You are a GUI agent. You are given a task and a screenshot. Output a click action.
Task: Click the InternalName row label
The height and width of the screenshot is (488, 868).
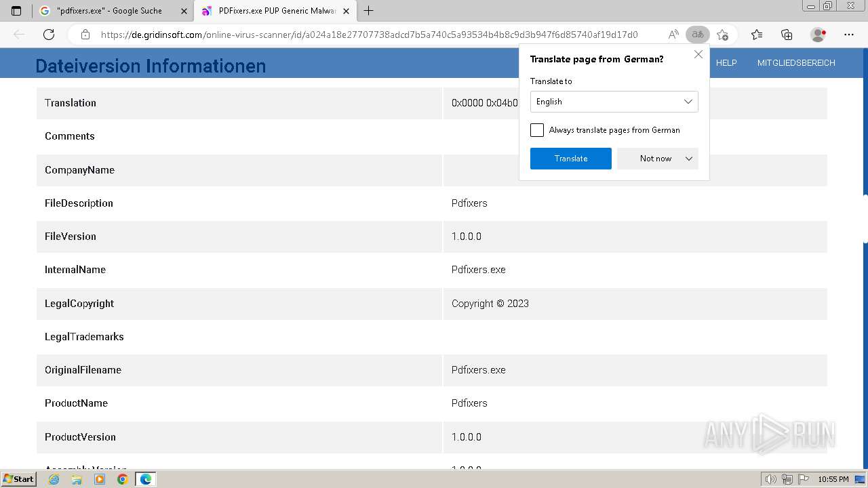click(75, 270)
